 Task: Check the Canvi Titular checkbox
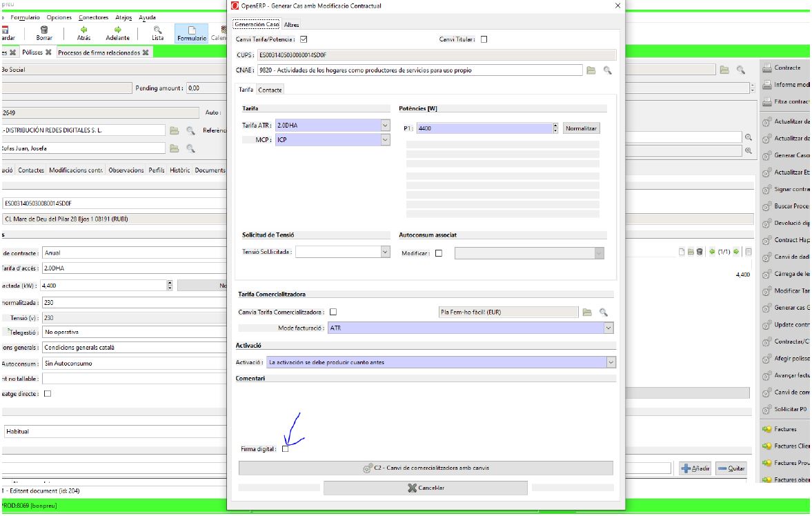click(x=484, y=39)
